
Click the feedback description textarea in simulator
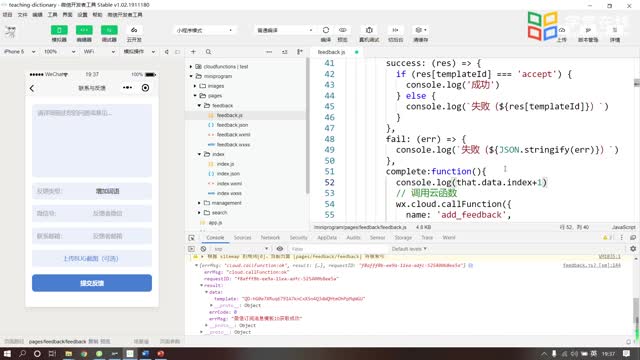point(92,140)
